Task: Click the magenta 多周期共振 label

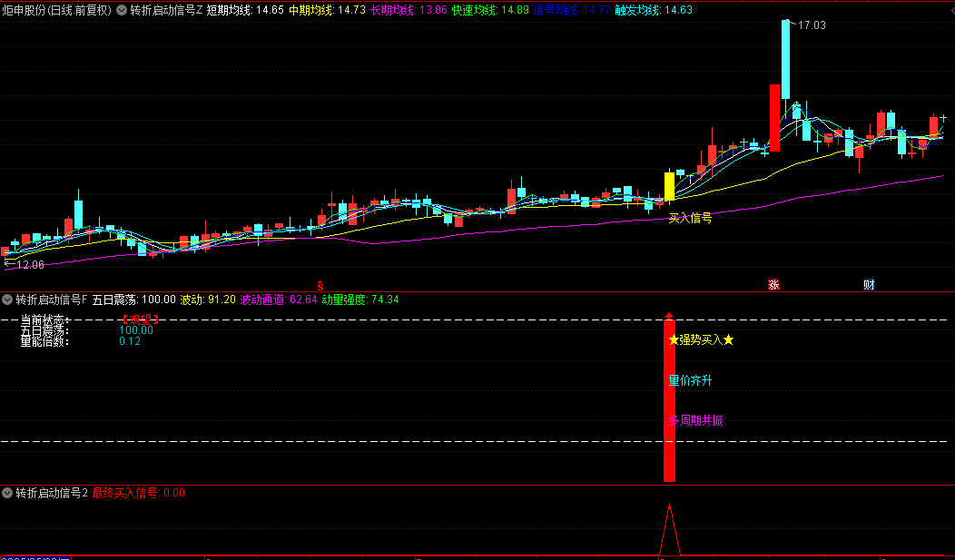Action: click(695, 420)
